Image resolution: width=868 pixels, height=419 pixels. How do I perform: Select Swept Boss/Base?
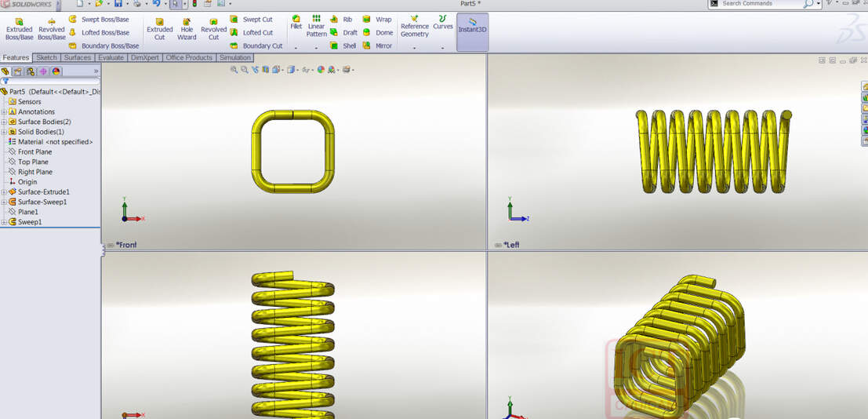click(x=99, y=20)
